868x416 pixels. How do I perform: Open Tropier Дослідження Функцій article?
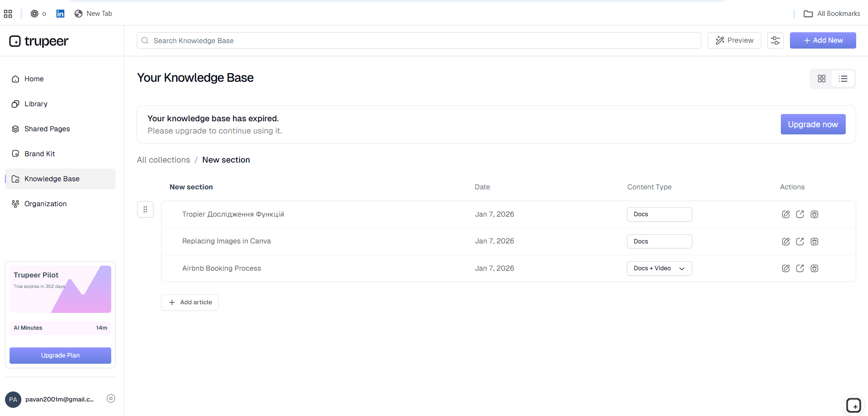click(x=233, y=214)
